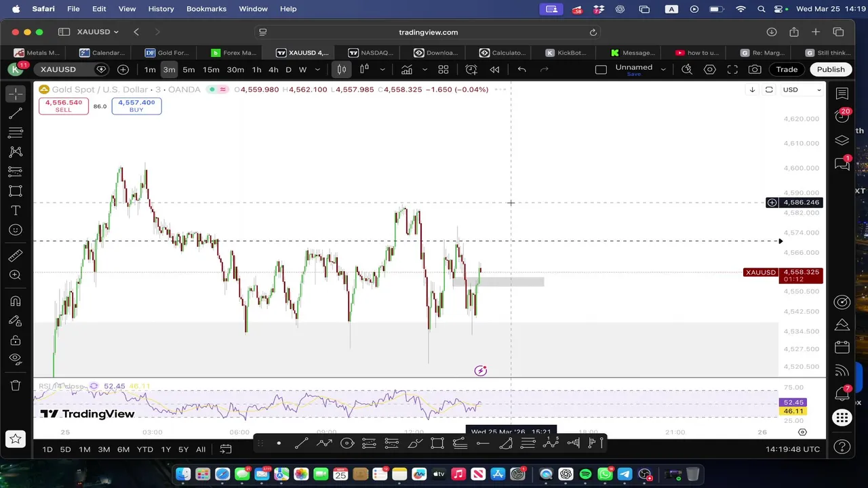Switch to the 4h timeframe

point(273,69)
